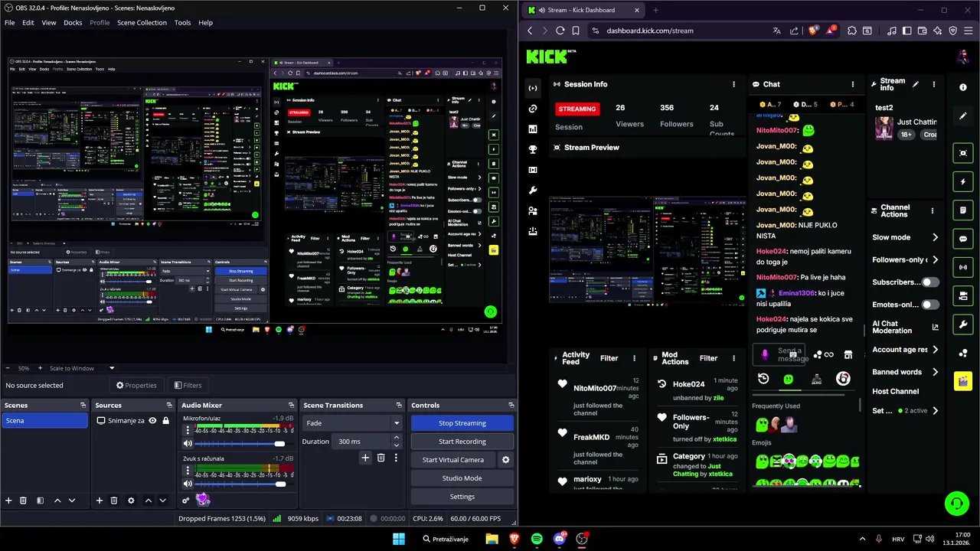Move source up in Sources dock
This screenshot has width=980, height=551.
(149, 500)
